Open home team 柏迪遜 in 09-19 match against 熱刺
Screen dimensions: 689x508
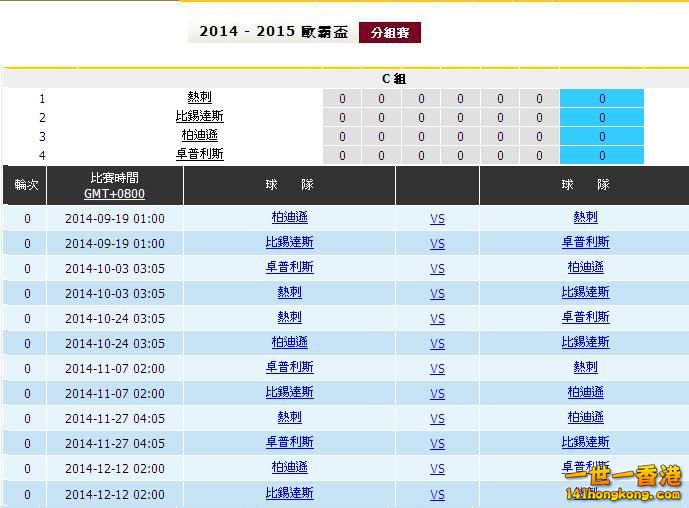point(290,217)
